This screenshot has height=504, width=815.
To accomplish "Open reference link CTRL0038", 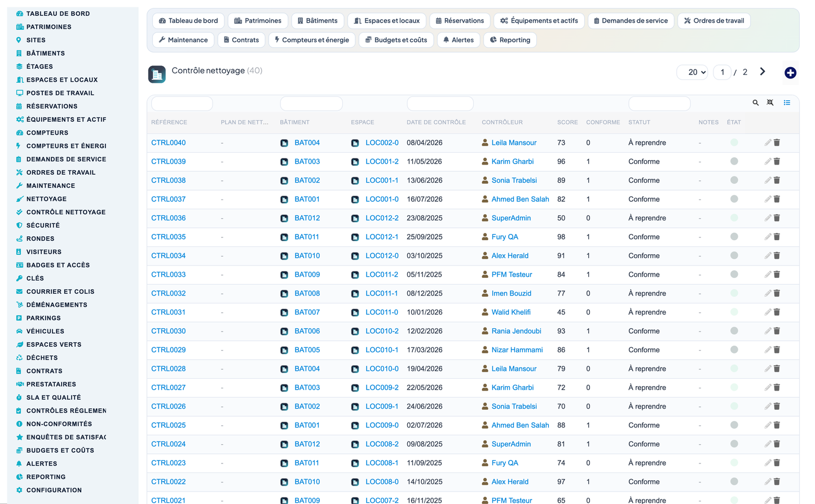I will [x=168, y=180].
